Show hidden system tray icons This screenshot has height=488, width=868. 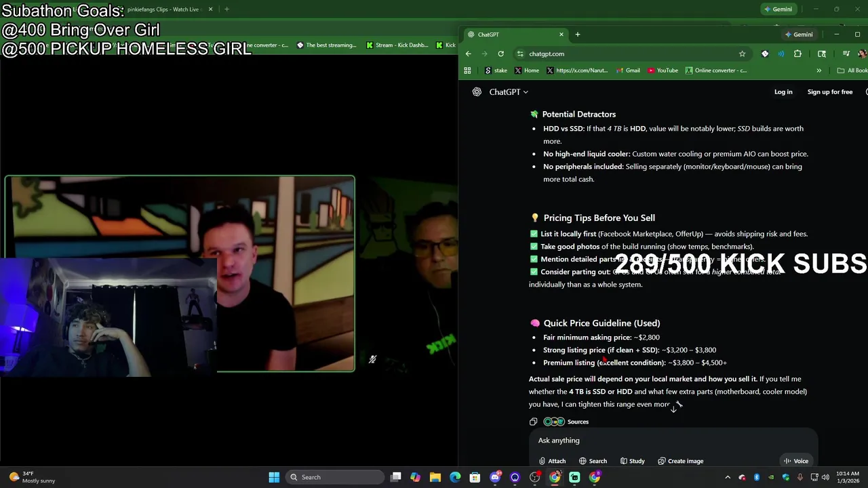coord(728,477)
